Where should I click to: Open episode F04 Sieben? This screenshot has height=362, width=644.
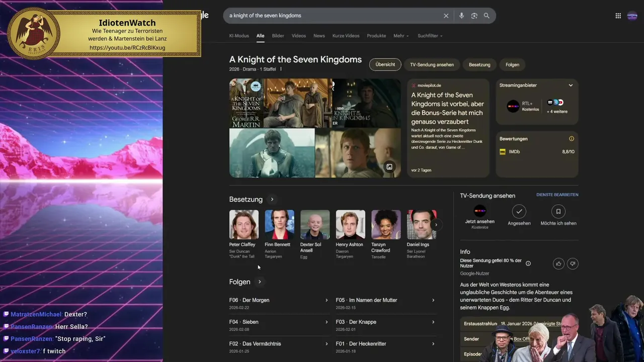tap(279, 325)
